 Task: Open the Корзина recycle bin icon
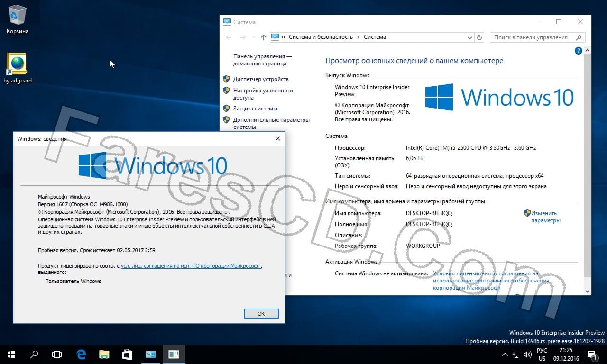[x=18, y=19]
